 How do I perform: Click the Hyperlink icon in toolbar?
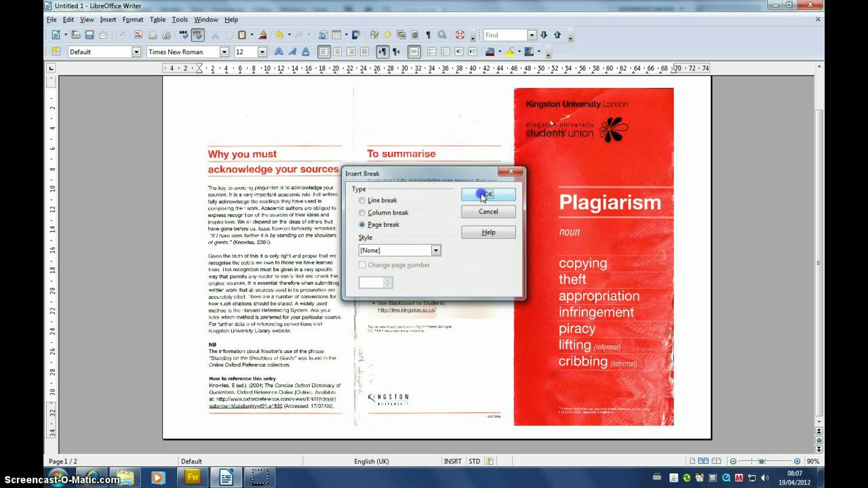point(323,35)
